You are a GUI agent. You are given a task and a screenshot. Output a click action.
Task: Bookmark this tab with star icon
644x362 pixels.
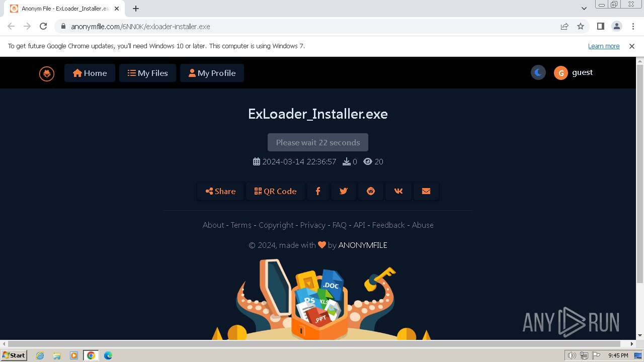581,26
